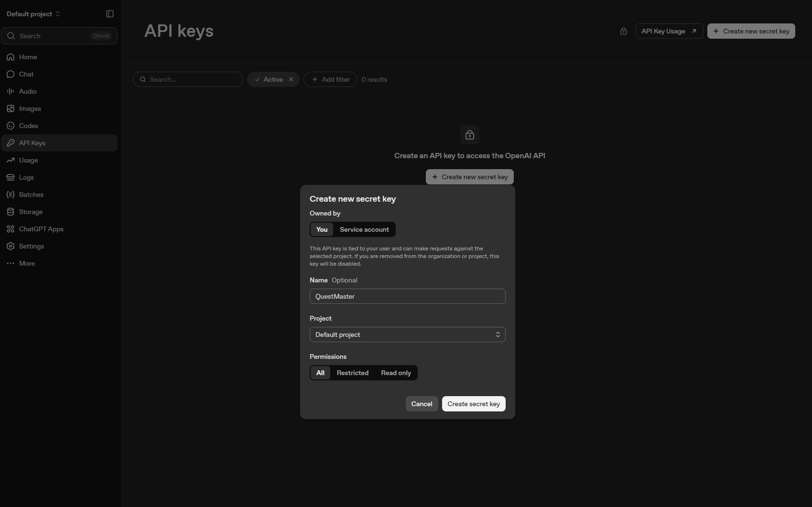
Task: Click the Images icon in sidebar
Action: (11, 108)
